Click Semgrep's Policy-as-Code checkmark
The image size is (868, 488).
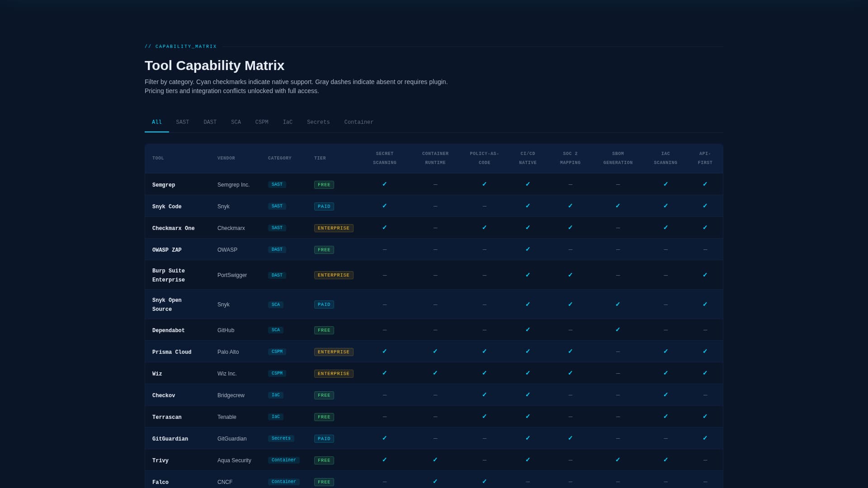pyautogui.click(x=485, y=184)
